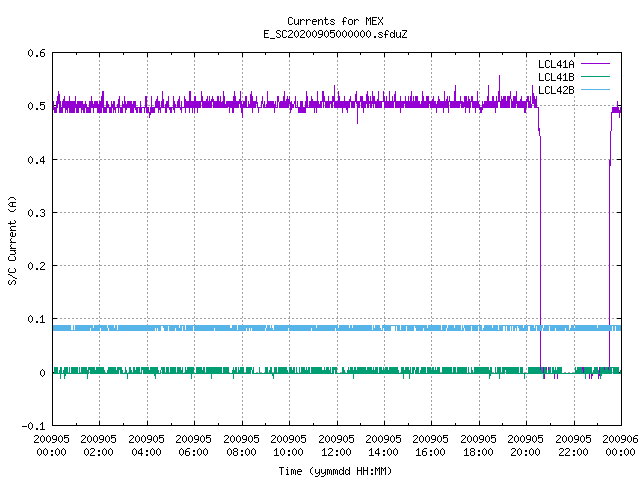640x480 pixels.
Task: Click the 200905 08:00 x-axis tick label
Action: point(241,446)
